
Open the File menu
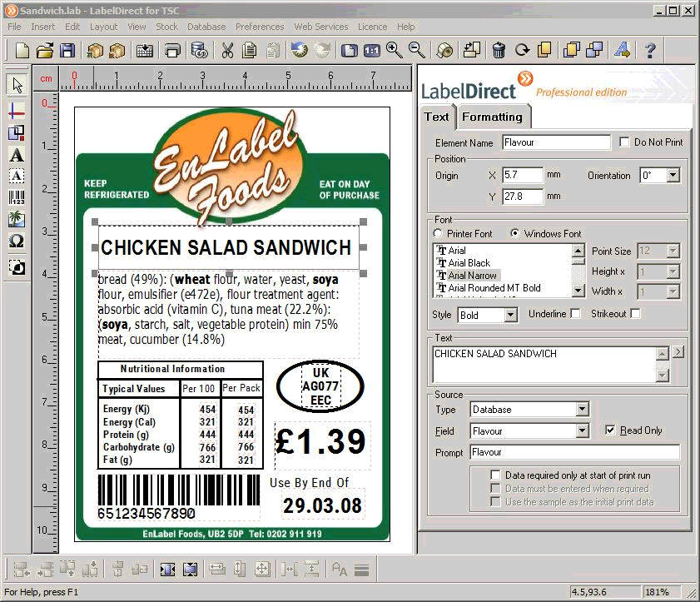pos(14,27)
